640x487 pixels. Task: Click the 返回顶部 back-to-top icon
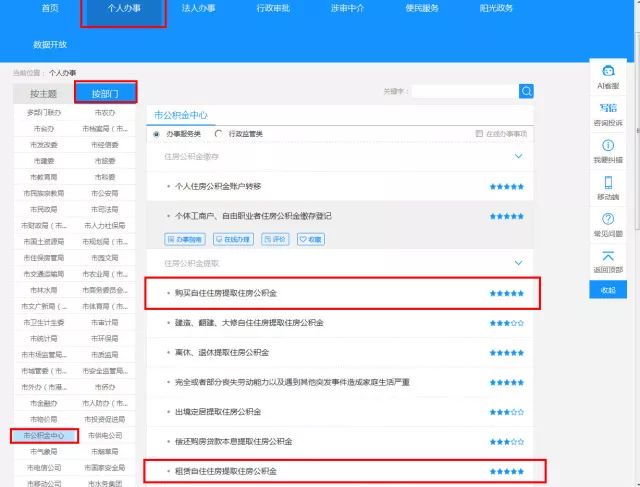tap(608, 259)
